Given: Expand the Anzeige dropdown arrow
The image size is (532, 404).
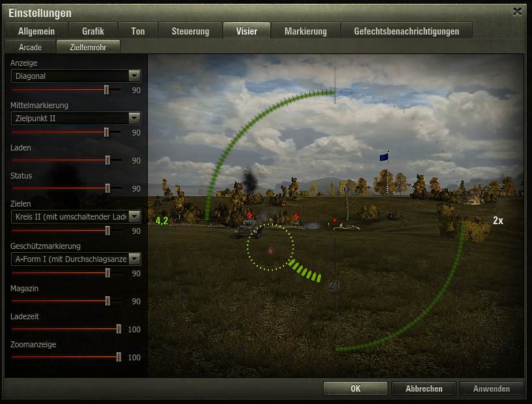Looking at the screenshot, I should (135, 76).
